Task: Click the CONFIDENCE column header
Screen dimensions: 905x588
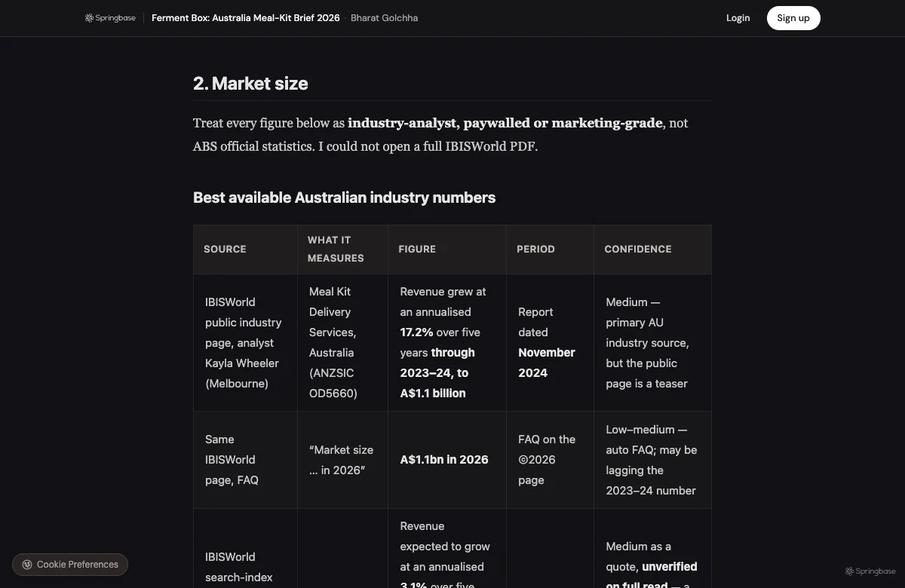Action: [x=652, y=249]
